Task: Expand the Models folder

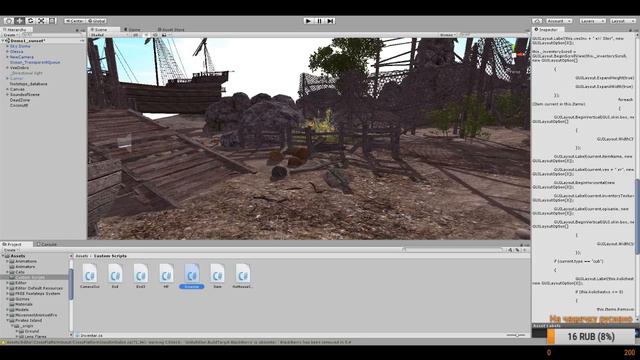Action: point(7,309)
